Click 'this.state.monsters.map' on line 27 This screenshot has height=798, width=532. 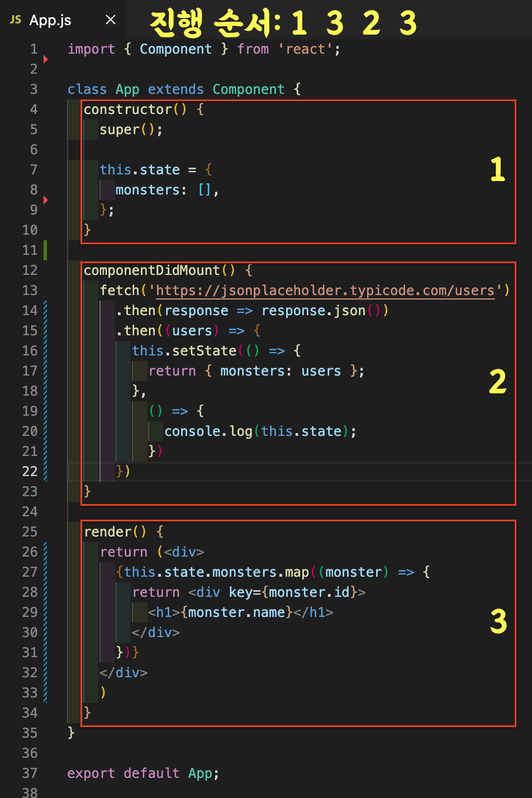216,572
